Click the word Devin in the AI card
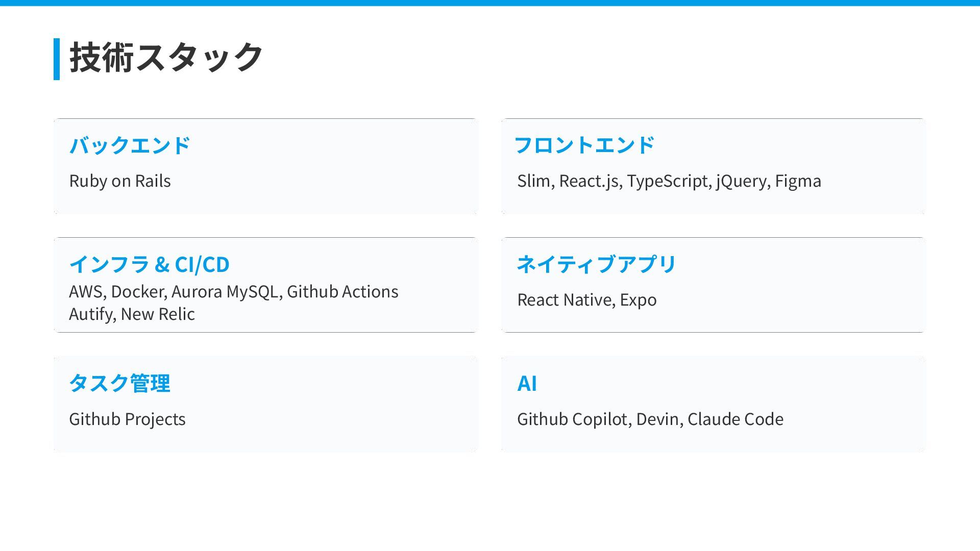Image resolution: width=980 pixels, height=551 pixels. tap(657, 419)
